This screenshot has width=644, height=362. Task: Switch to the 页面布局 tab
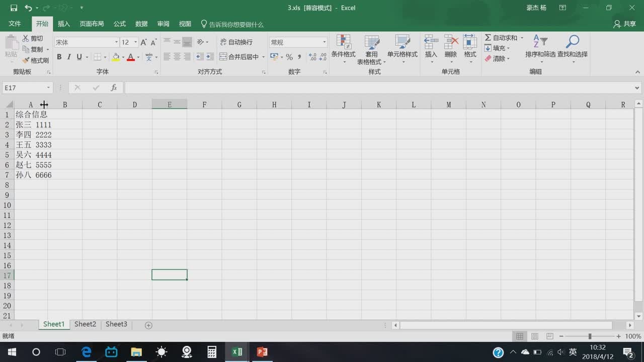coord(92,24)
